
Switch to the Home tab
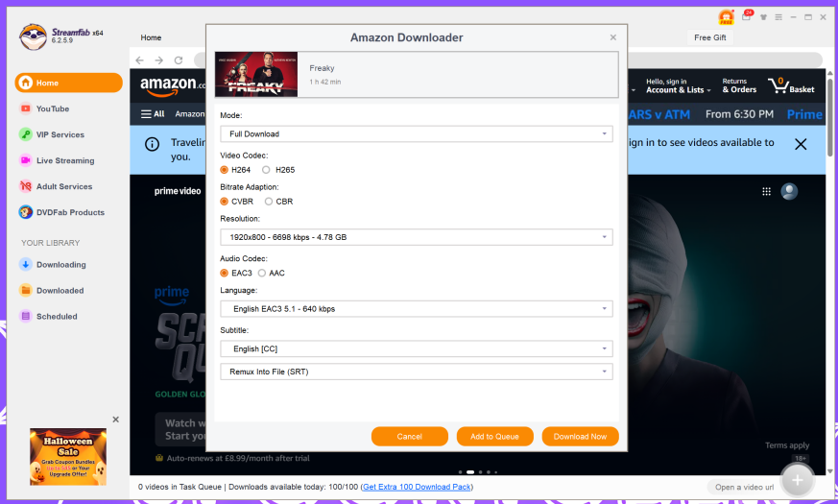[151, 37]
